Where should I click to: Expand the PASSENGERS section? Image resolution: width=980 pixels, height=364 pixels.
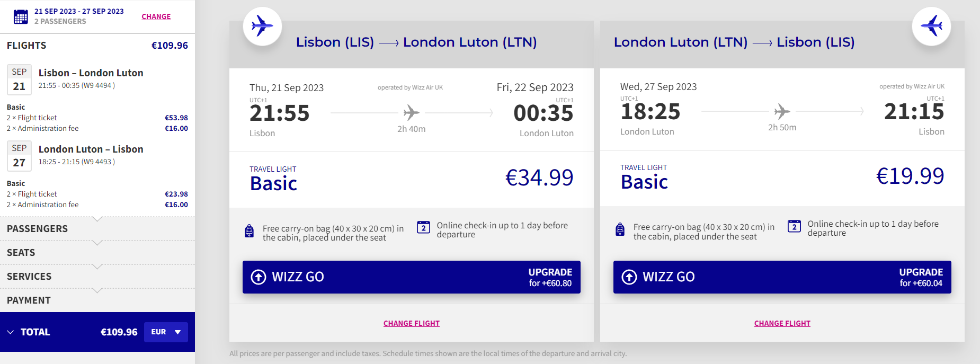point(97,229)
